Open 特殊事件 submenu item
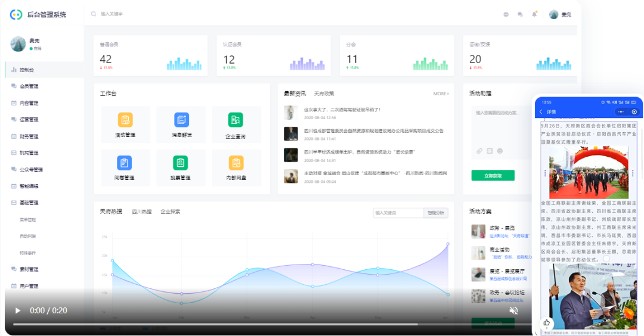Viewport: 644px width, 336px height. (x=28, y=253)
